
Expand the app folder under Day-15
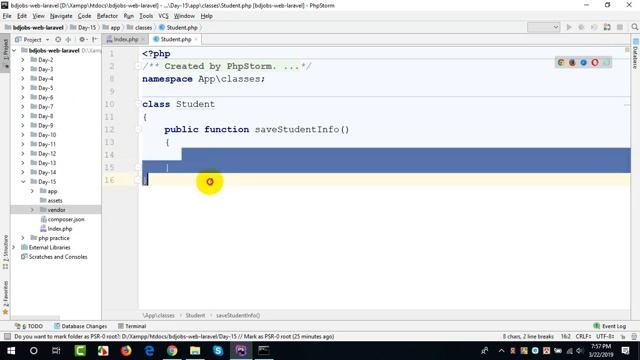[x=32, y=191]
